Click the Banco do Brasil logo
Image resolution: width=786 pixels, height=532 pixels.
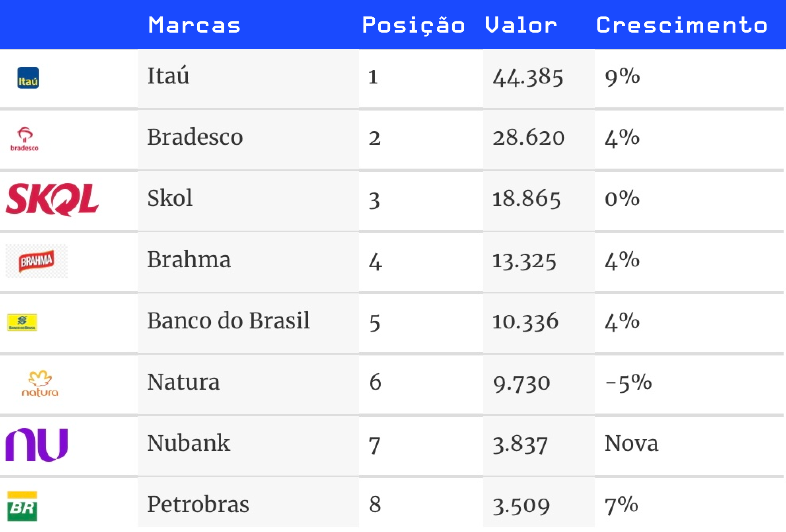(x=22, y=322)
